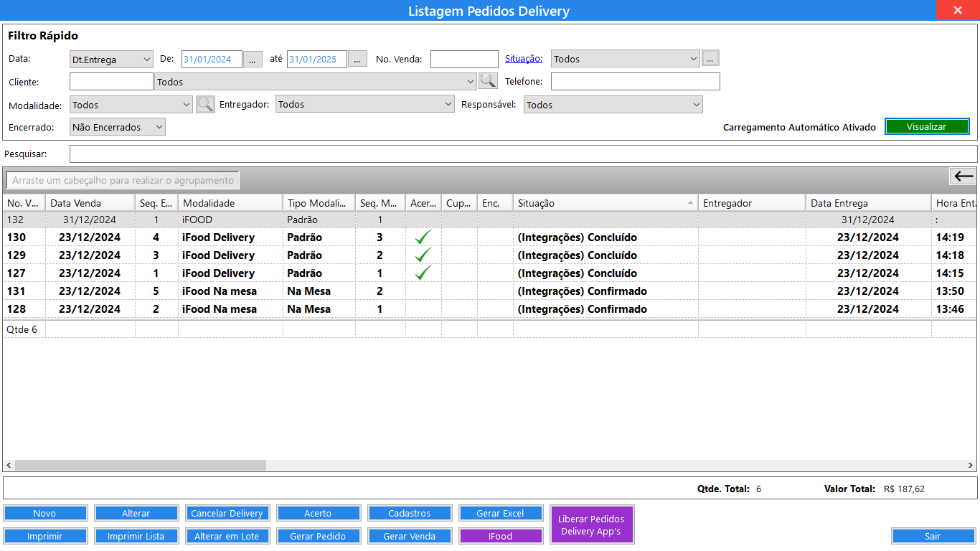
Task: Open the Entregador dropdown
Action: [365, 104]
